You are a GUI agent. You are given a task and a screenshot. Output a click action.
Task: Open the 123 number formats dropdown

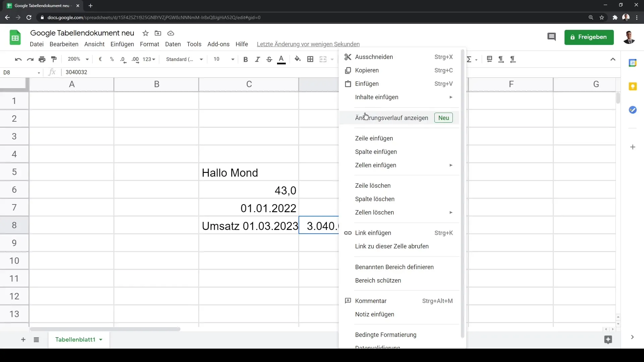pyautogui.click(x=149, y=59)
